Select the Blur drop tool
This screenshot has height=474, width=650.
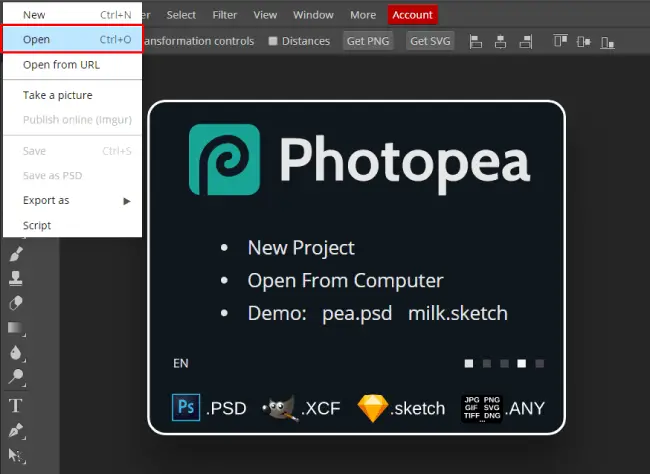point(16,353)
